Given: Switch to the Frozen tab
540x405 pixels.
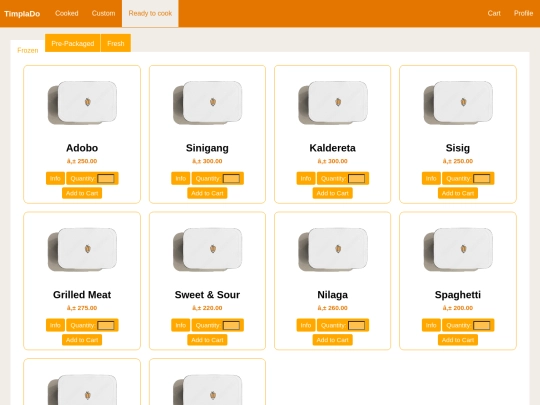Looking at the screenshot, I should click(28, 50).
